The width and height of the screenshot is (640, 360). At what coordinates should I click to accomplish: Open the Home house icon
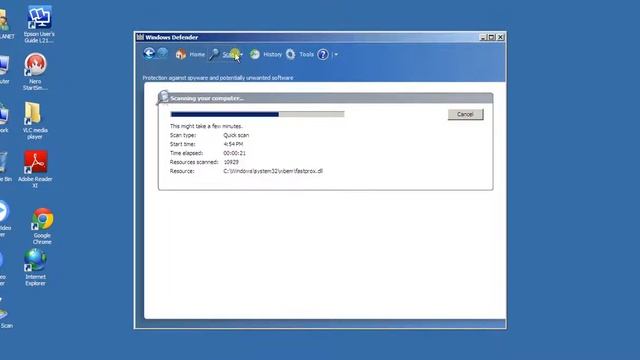click(181, 54)
